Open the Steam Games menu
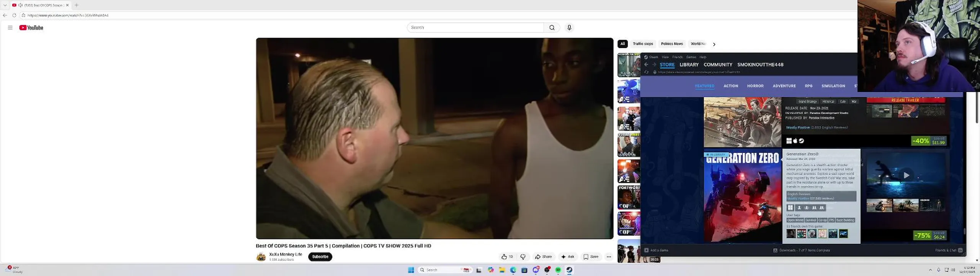The width and height of the screenshot is (980, 276). tap(691, 57)
